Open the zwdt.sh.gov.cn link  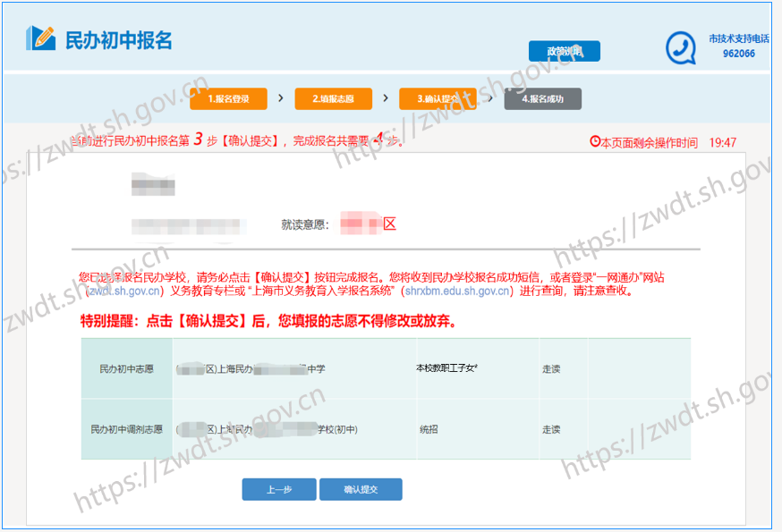[124, 291]
